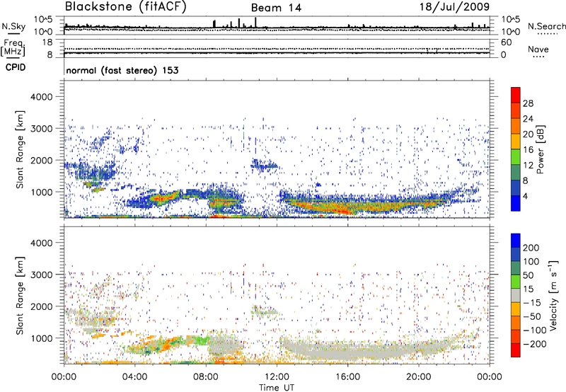Click the Freq. [MHz] axis label
This screenshot has height=392, width=566.
[x=13, y=47]
